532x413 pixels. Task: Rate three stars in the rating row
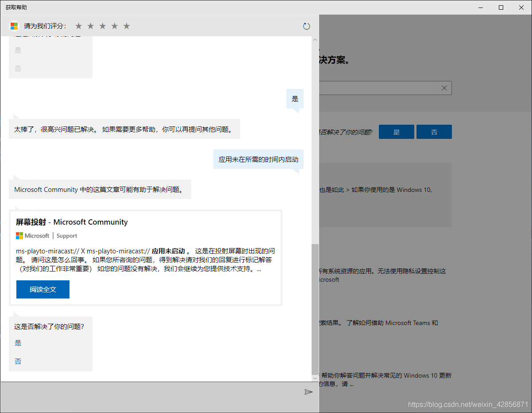[102, 26]
